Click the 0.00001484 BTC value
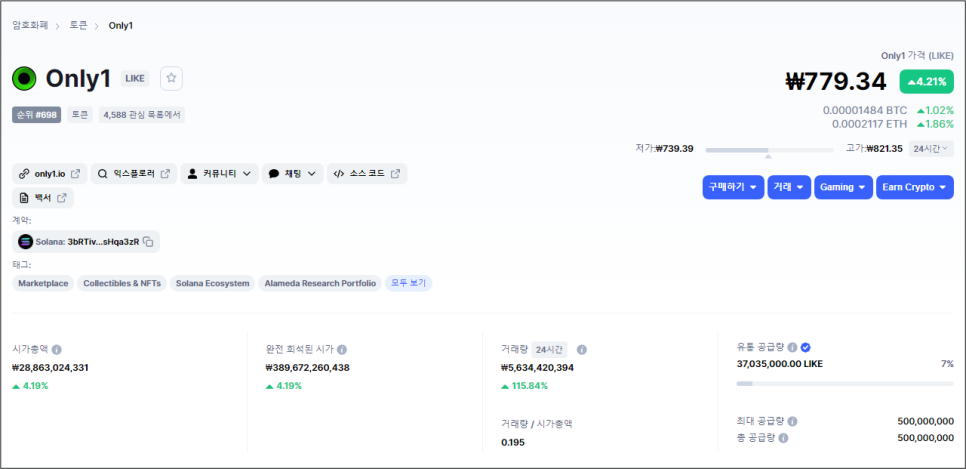966x469 pixels. pyautogui.click(x=865, y=110)
